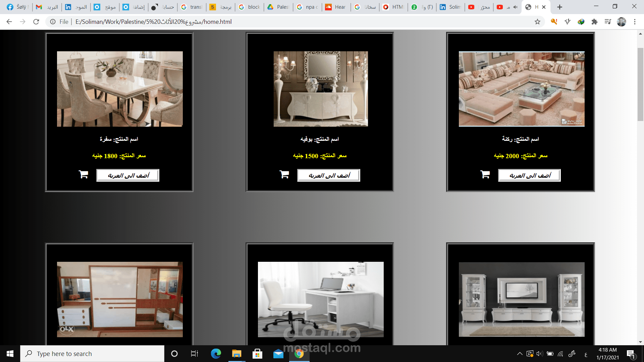Open the Chrome extensions puzzle icon
The width and height of the screenshot is (644, 362).
tap(594, 22)
